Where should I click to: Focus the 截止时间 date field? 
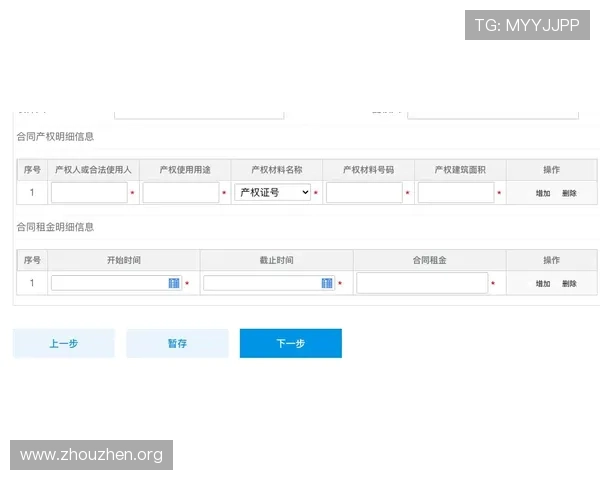click(x=269, y=283)
